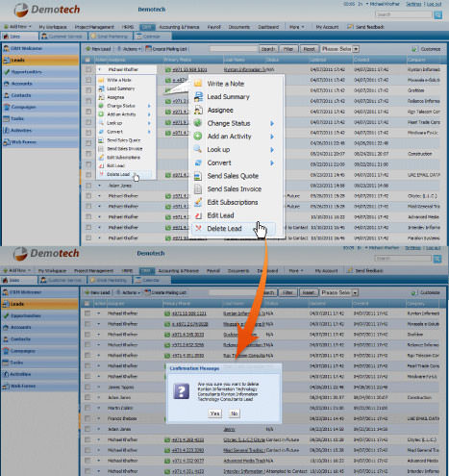This screenshot has width=449, height=476.
Task: Open Project Management in upper screenshot navbar
Action: pos(94,27)
